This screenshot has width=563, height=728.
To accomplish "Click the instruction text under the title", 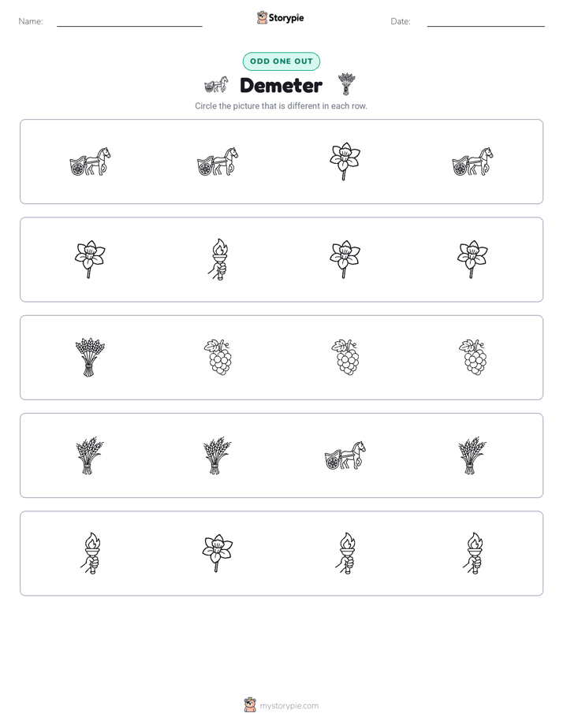I will pos(281,106).
